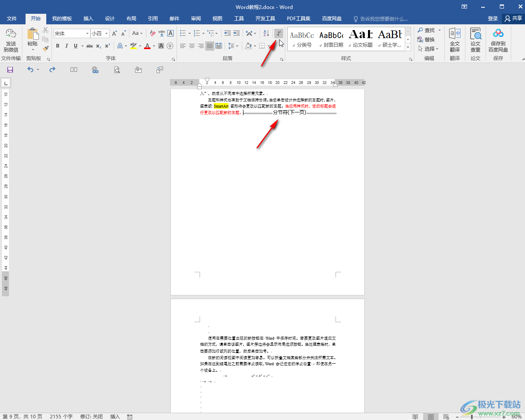This screenshot has width=525, height=420.
Task: Click the Find (查找) magnifier
Action: click(x=426, y=30)
